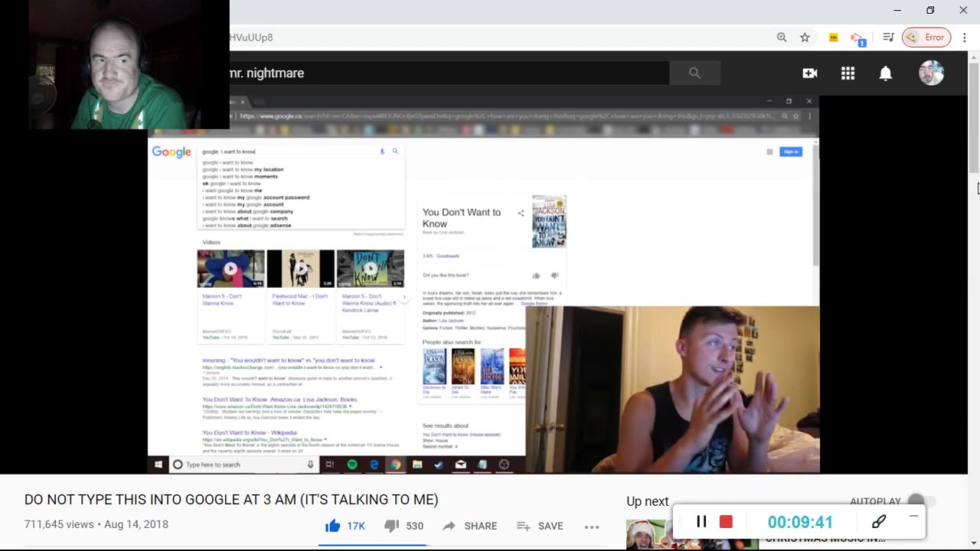Click the 'Type here to search' taskbar box
Image resolution: width=980 pixels, height=551 pixels.
(243, 465)
